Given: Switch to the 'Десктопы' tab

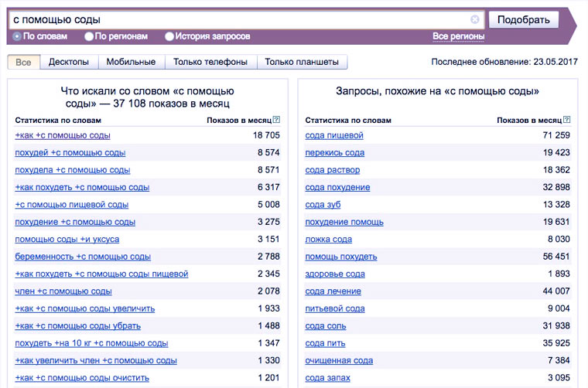Looking at the screenshot, I should point(68,62).
